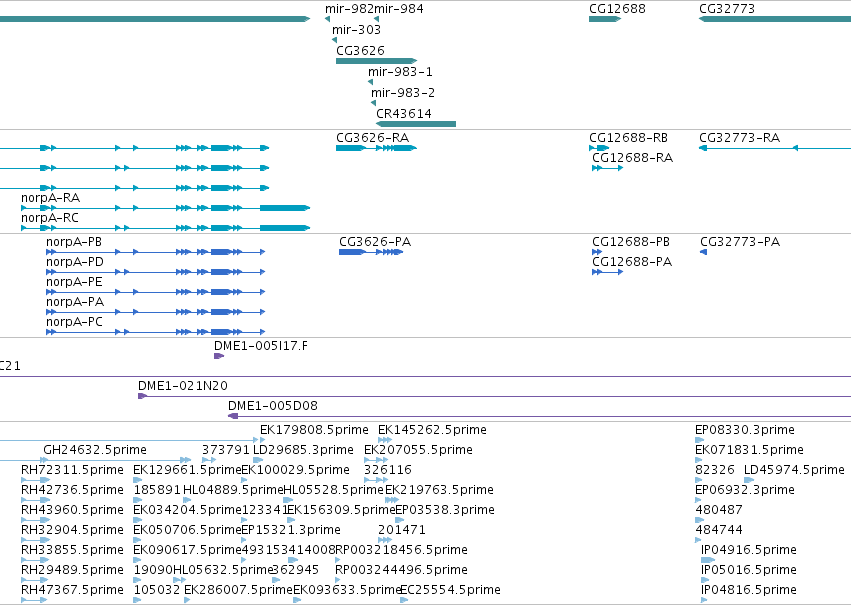The image size is (851, 605).
Task: Click the GH24632.5prime EST label
Action: [94, 450]
